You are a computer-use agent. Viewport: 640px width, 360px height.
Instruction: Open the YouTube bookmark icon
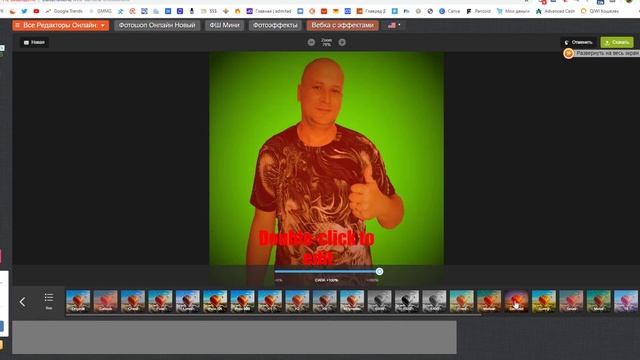pos(36,11)
